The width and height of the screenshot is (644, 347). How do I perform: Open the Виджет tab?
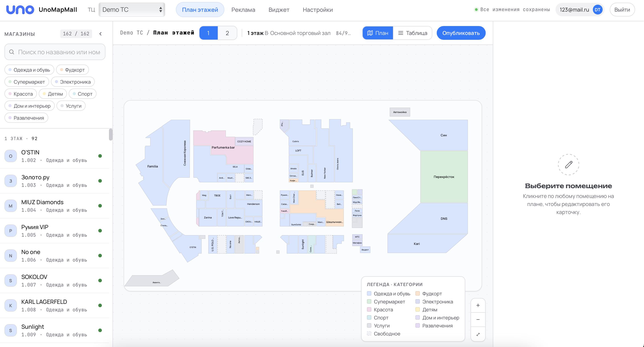point(279,10)
